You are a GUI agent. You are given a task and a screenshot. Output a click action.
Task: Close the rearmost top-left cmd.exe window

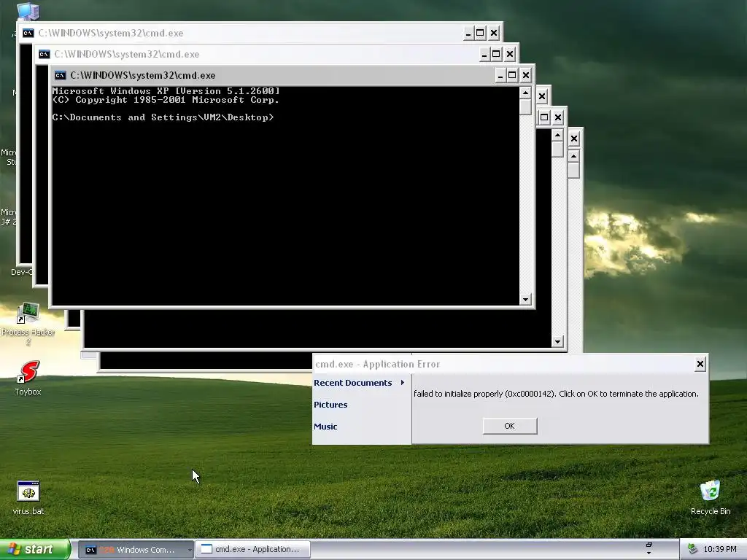point(494,33)
